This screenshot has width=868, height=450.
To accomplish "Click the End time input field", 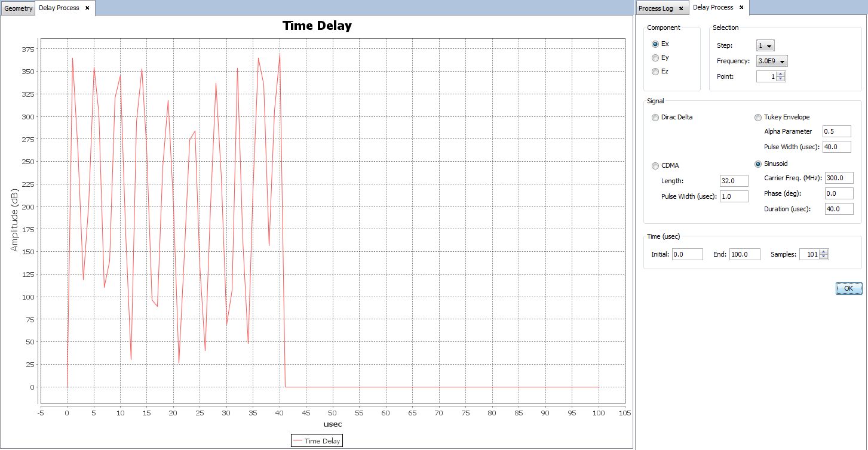I will tap(745, 254).
